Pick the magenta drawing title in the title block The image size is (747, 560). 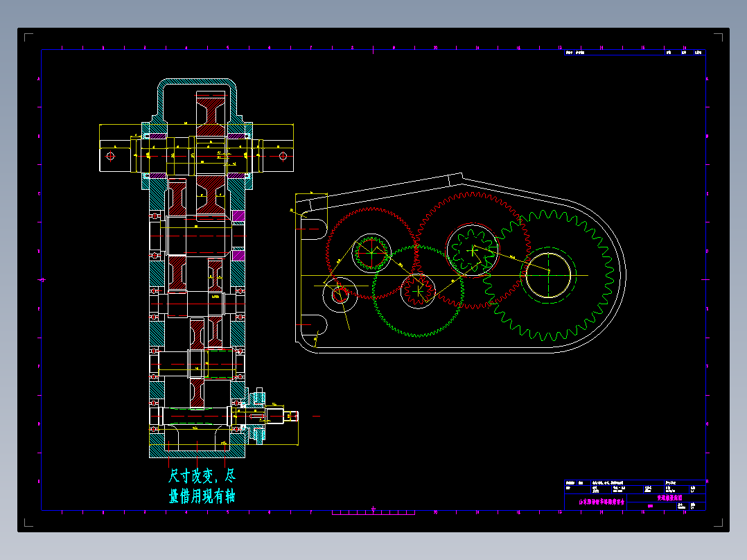[670, 498]
